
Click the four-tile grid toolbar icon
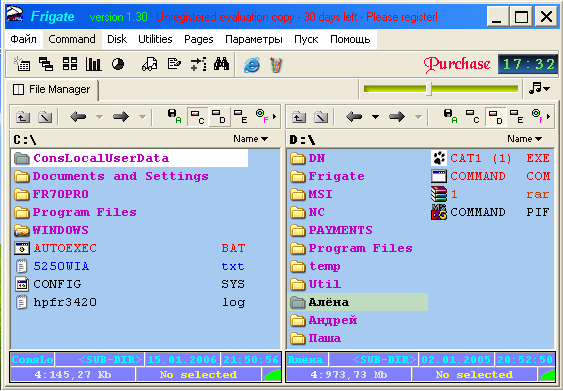click(x=70, y=64)
